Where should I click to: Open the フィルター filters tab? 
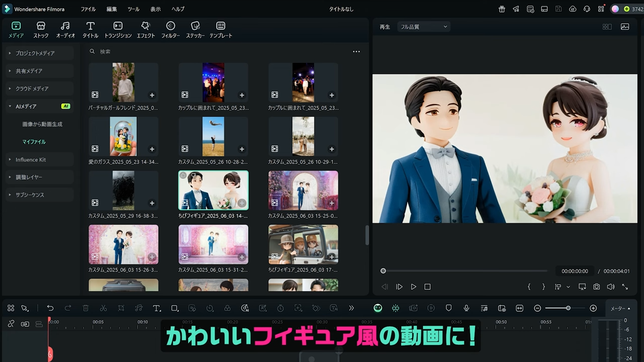(x=171, y=30)
